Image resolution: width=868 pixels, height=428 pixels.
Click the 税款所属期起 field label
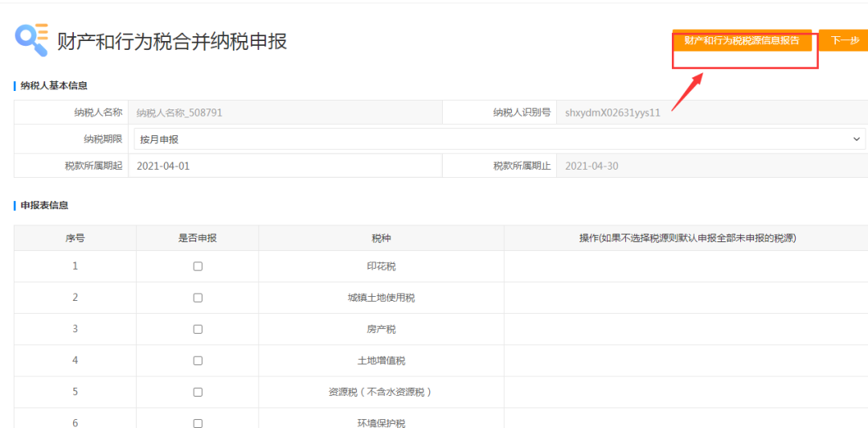point(93,165)
